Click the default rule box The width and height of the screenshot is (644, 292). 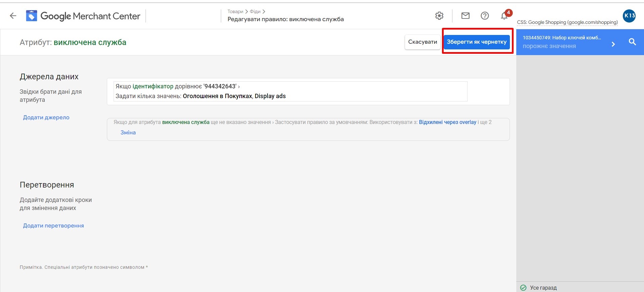[x=308, y=129]
